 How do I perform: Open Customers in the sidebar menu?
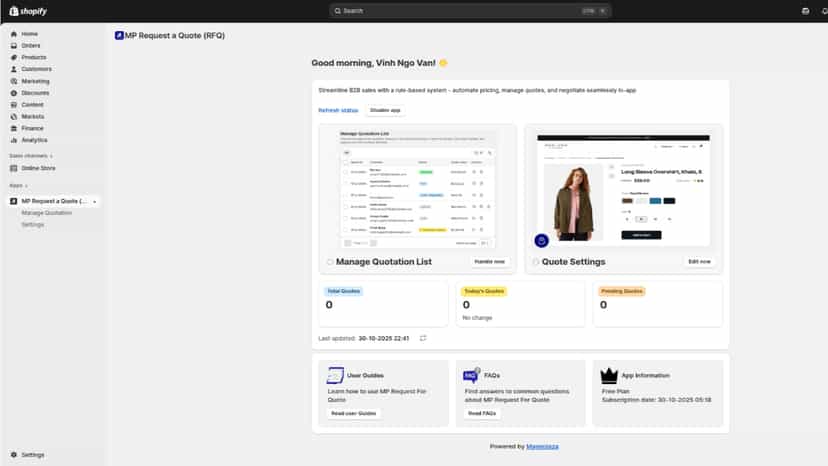(x=36, y=69)
